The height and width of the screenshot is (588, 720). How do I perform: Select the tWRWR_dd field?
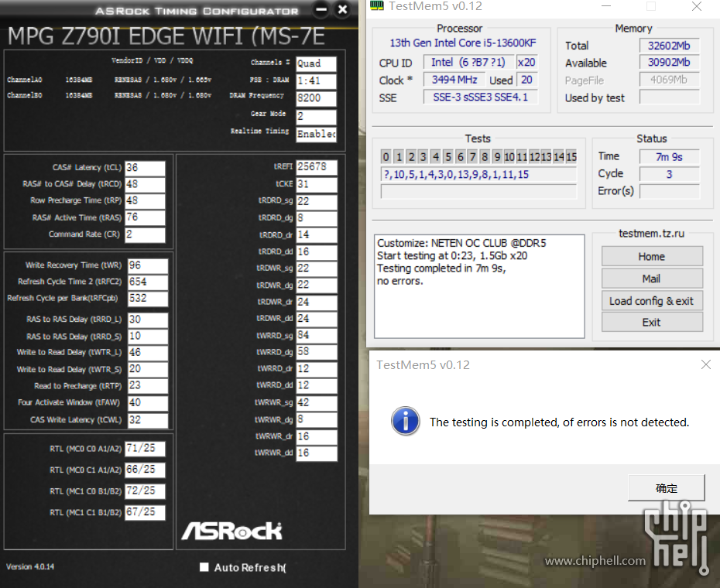[317, 453]
